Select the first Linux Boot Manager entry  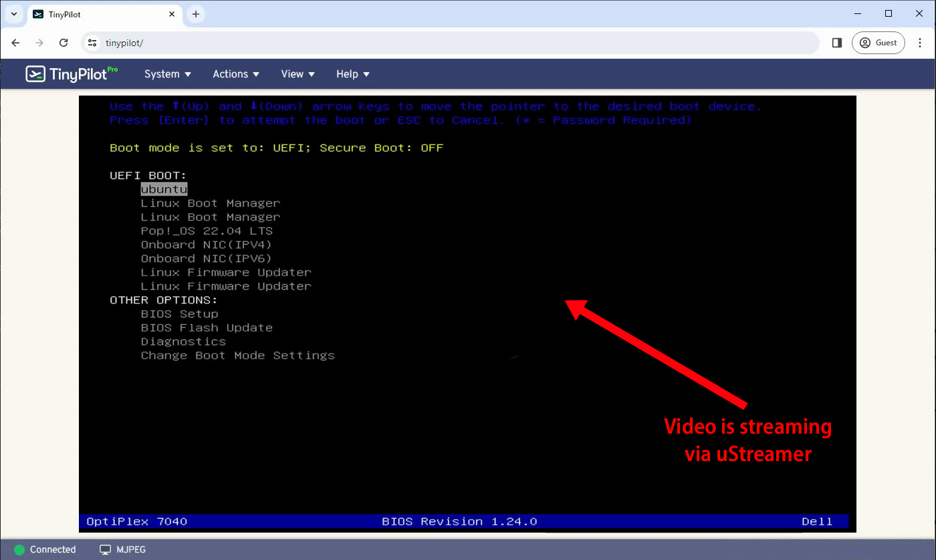[x=211, y=203]
